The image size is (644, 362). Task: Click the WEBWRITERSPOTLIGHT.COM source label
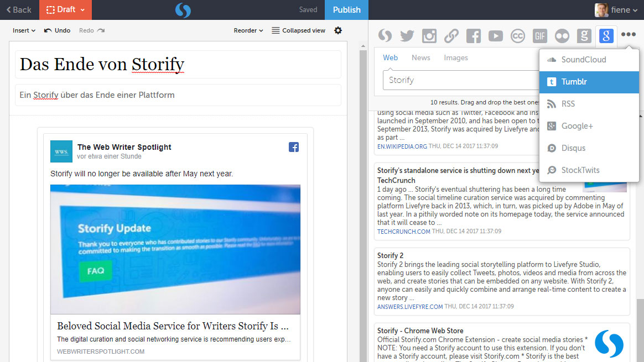click(x=101, y=351)
